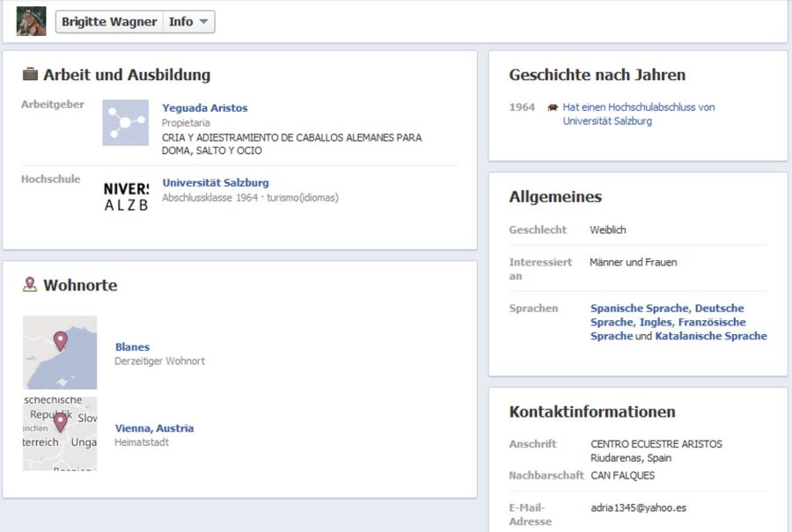
Task: Select the Deutsche Sprache link
Action: pyautogui.click(x=719, y=309)
